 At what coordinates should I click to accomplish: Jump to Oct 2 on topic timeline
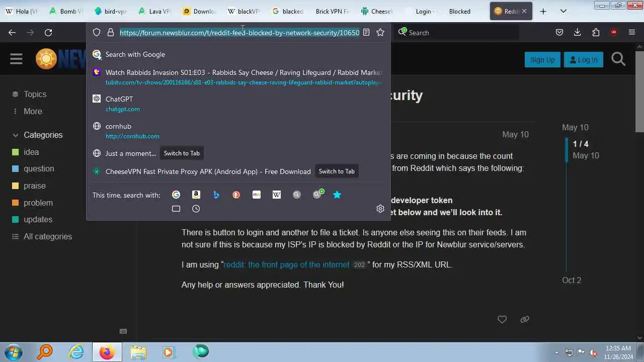[572, 280]
